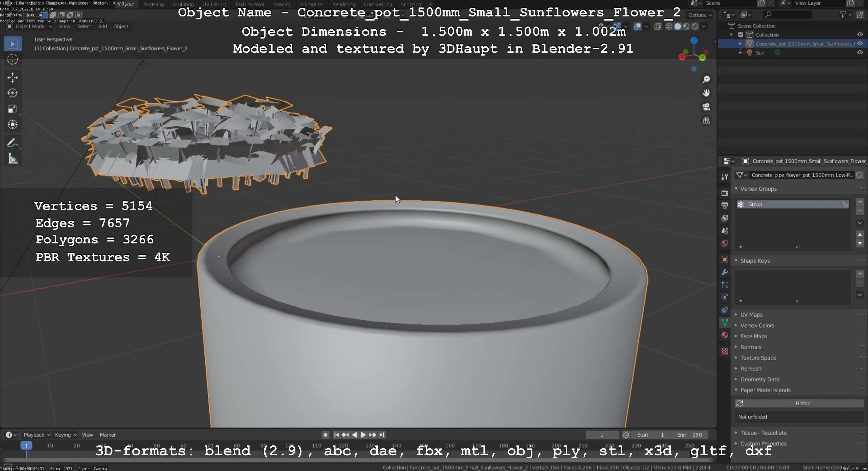The image size is (868, 471).
Task: Switch to rendered viewport shading
Action: coord(695,26)
